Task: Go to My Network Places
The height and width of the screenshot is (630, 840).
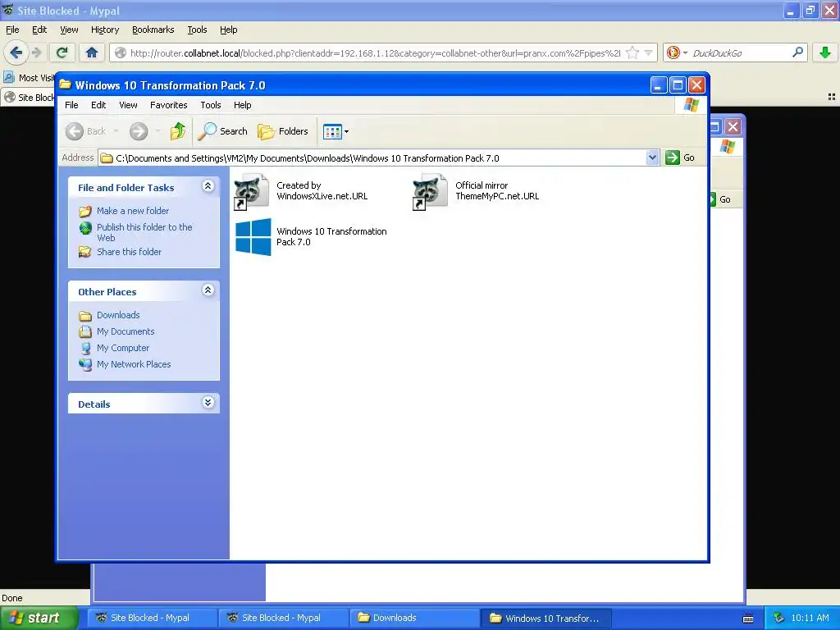Action: [x=134, y=364]
